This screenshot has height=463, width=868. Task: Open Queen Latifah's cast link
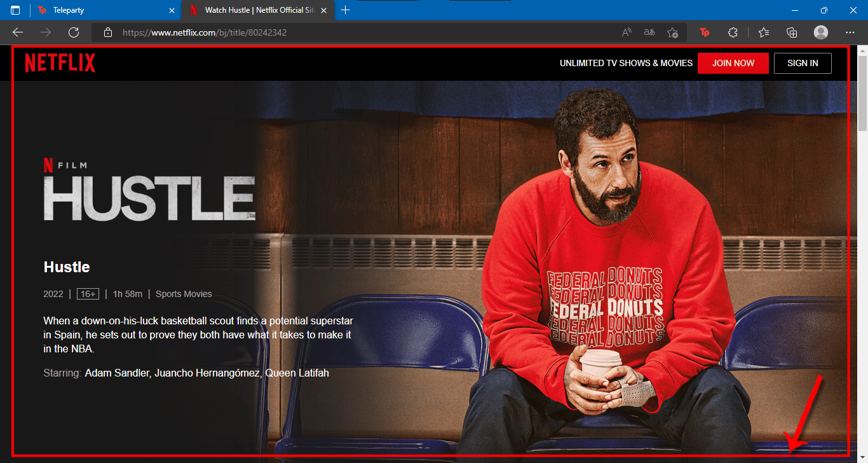[297, 373]
